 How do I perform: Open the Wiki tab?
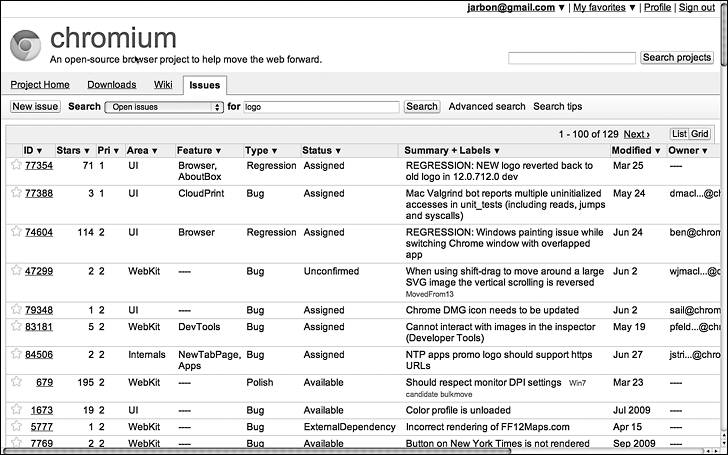(x=163, y=84)
